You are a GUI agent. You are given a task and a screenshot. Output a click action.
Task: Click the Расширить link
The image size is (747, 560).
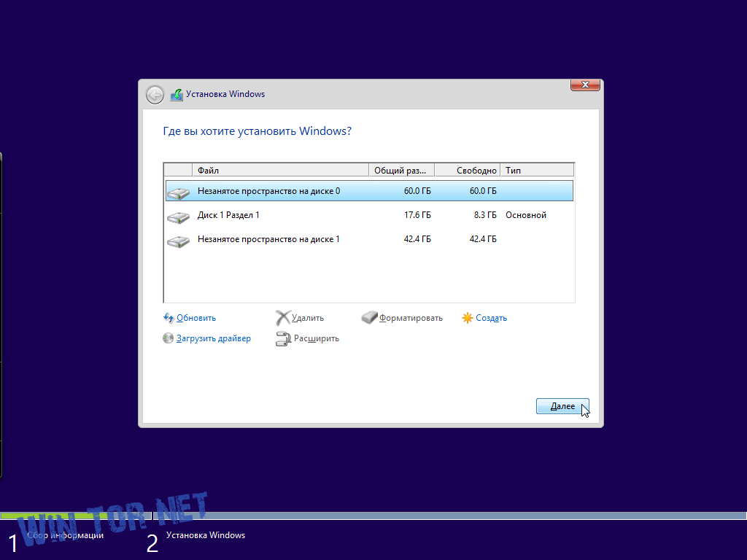coord(317,338)
